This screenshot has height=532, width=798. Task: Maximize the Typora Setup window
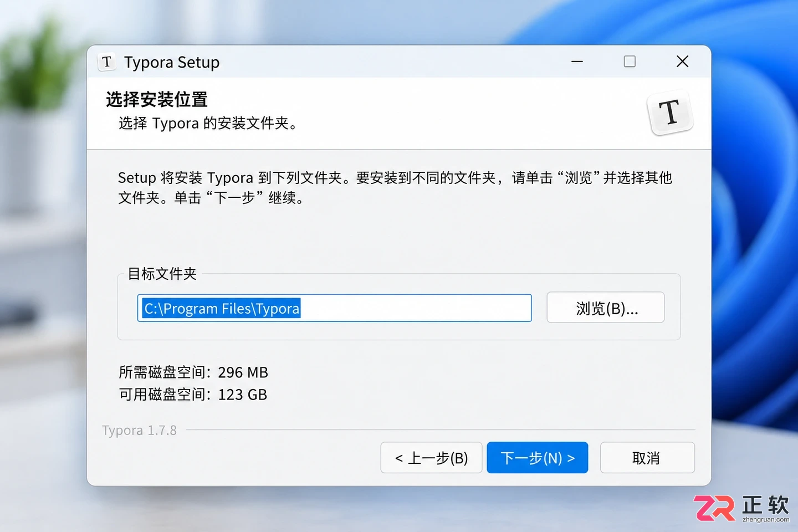pos(630,62)
